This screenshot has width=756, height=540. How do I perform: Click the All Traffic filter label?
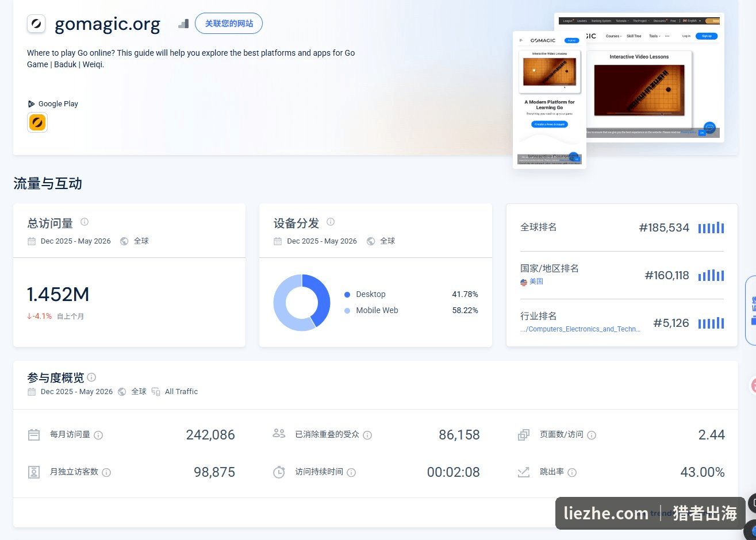tap(181, 392)
